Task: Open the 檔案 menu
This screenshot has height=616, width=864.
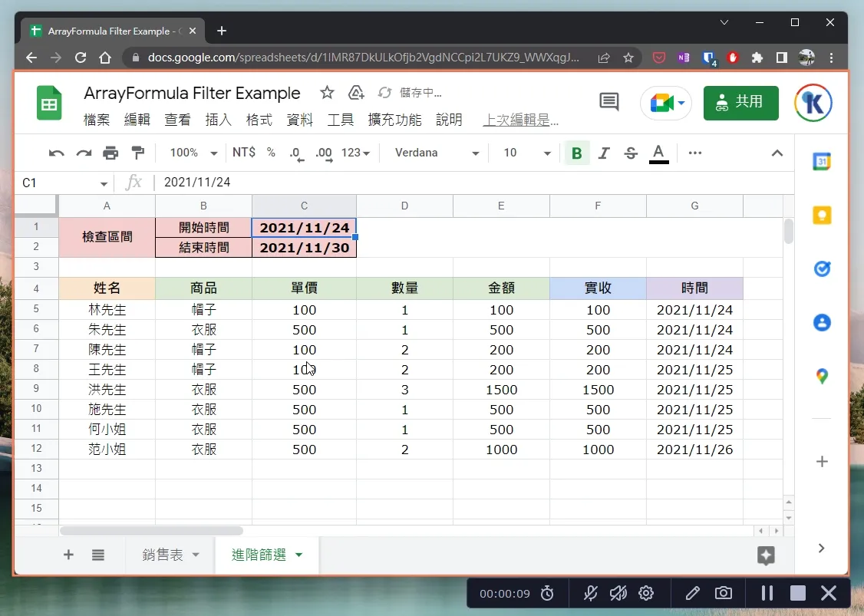Action: pos(97,120)
